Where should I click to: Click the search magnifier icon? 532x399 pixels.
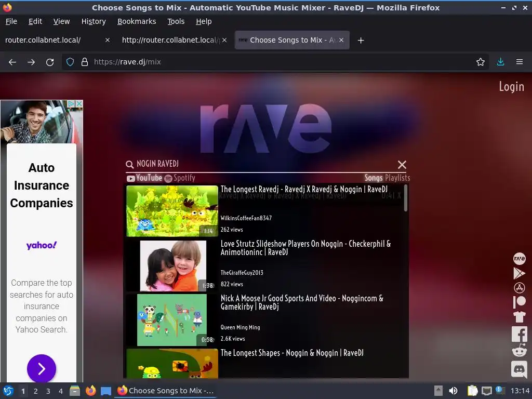(x=129, y=165)
